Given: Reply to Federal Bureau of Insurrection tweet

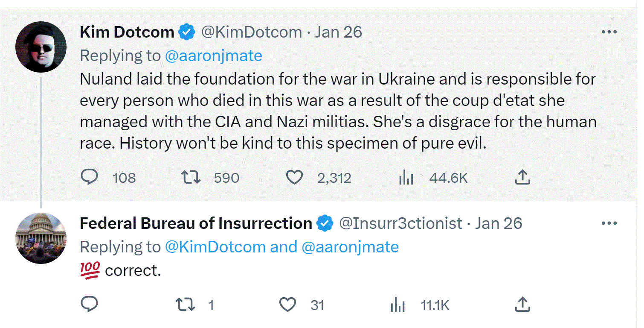Looking at the screenshot, I should pos(90,305).
